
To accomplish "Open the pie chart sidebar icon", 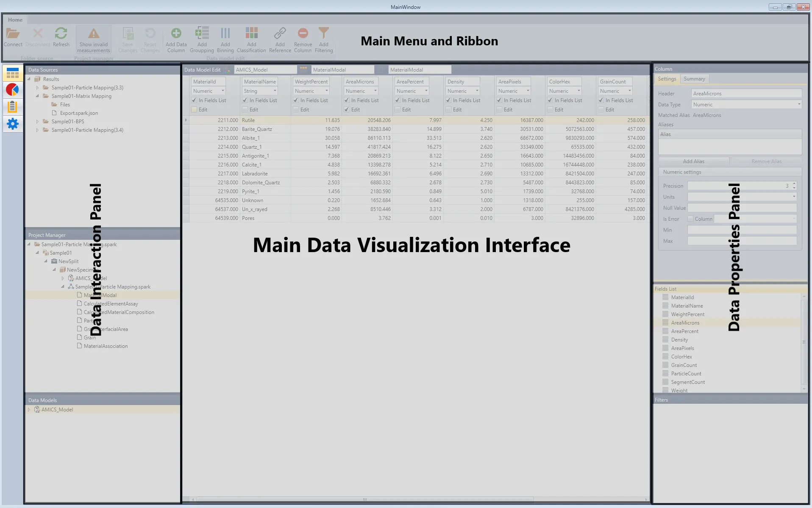I will pos(13,90).
